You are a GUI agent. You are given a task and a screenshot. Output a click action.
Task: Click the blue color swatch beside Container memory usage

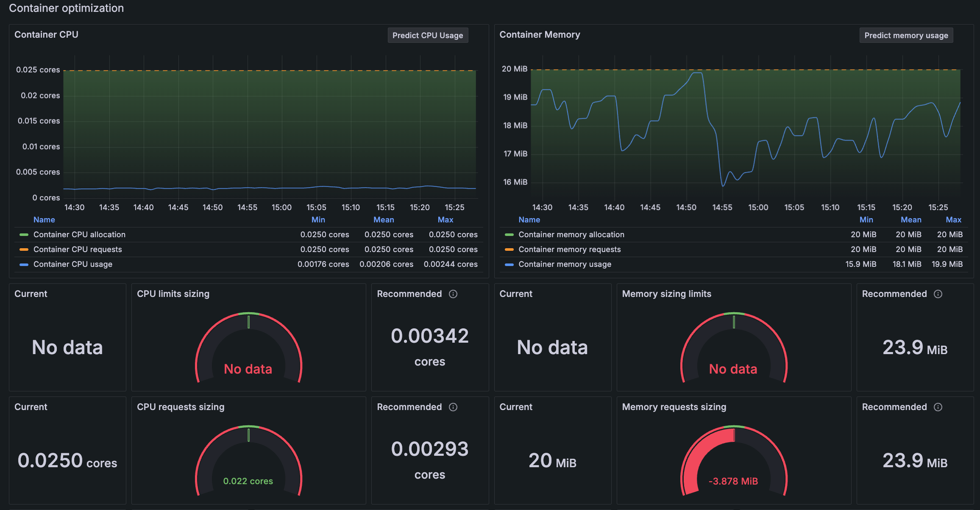point(509,264)
